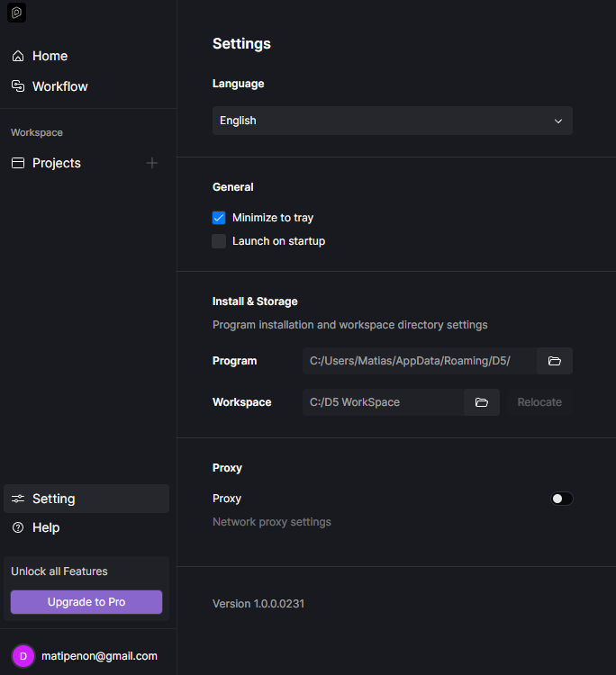Select the Workspace path text field
The height and width of the screenshot is (675, 616).
[383, 402]
